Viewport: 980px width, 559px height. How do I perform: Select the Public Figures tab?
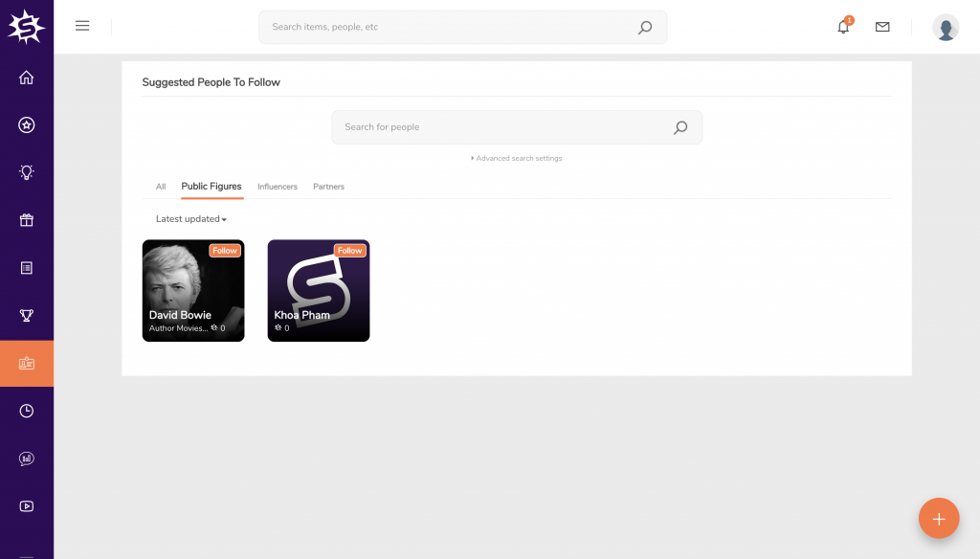212,187
